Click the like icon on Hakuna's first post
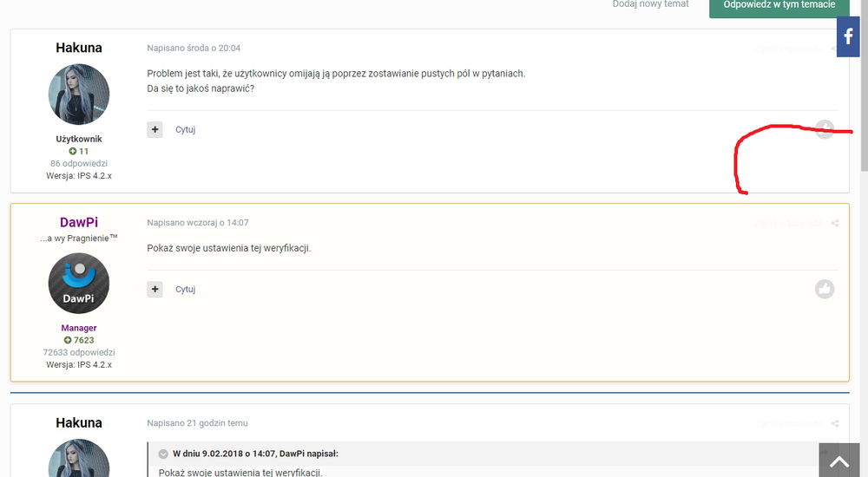 825,129
